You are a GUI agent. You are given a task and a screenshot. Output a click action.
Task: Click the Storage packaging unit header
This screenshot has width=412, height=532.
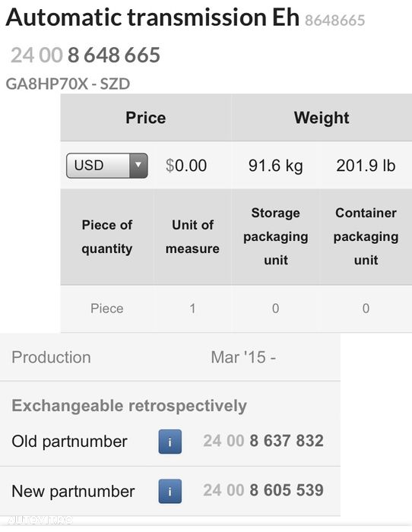[276, 237]
